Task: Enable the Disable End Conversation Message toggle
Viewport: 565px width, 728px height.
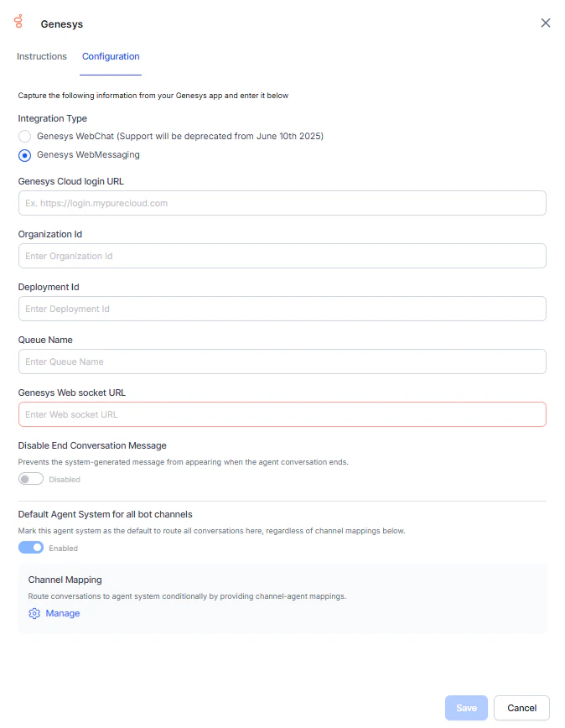Action: click(x=30, y=478)
